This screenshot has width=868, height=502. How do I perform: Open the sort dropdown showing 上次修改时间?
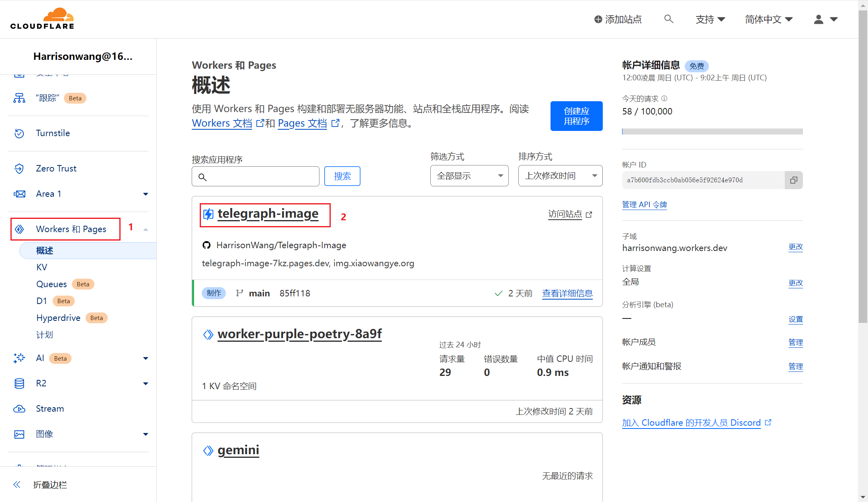[x=560, y=176]
